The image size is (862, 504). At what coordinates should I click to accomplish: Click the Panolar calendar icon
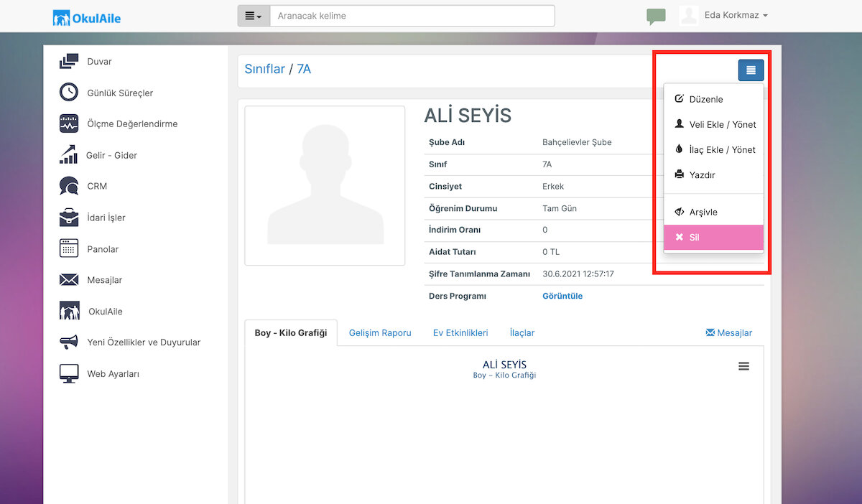(69, 249)
